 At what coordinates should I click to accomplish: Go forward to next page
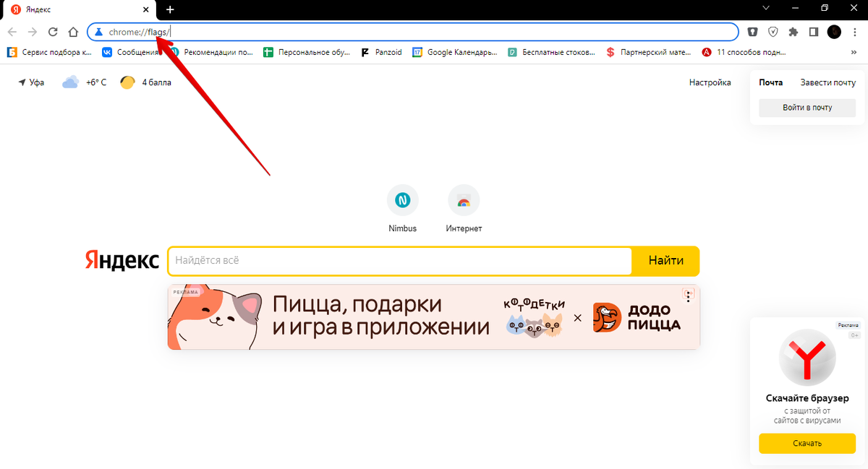(x=32, y=32)
